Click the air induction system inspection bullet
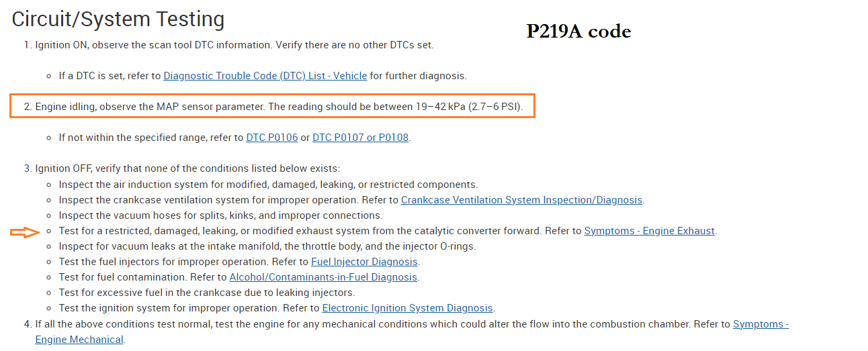Viewport: 868px width, 351px height. tap(268, 185)
